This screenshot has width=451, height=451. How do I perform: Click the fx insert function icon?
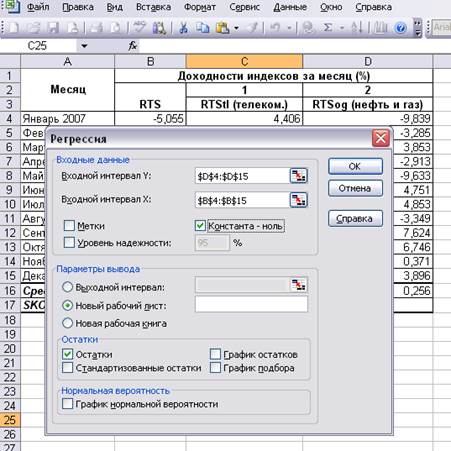point(132,46)
